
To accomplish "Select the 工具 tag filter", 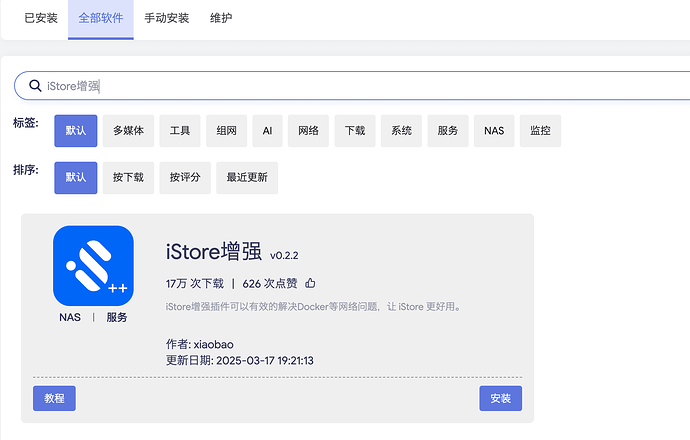I will pyautogui.click(x=180, y=131).
